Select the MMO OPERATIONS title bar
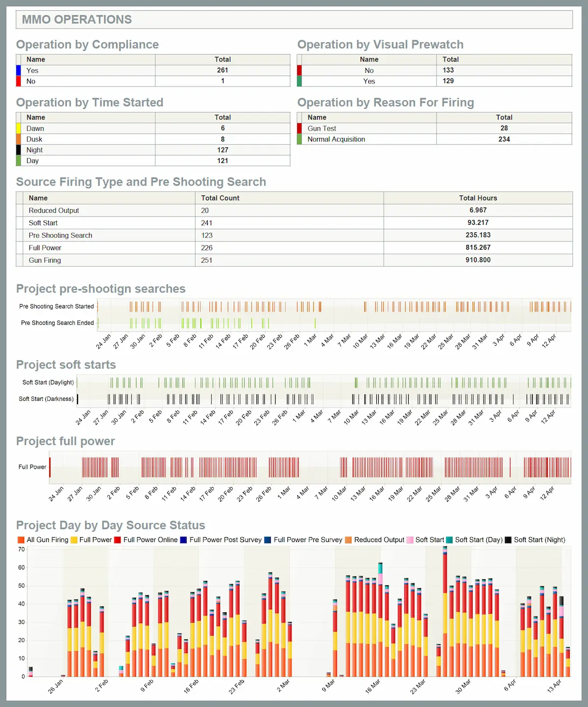 point(294,20)
